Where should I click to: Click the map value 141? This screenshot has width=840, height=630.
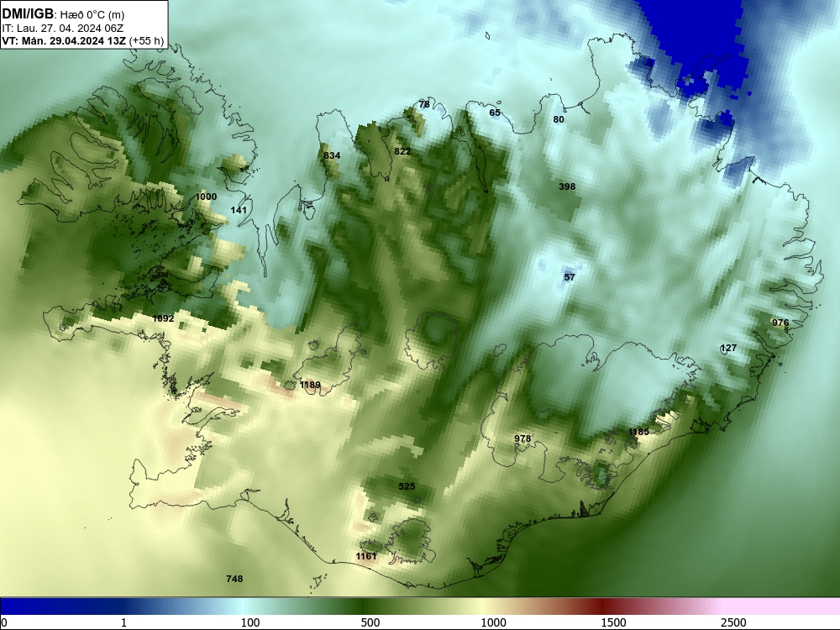[239, 210]
